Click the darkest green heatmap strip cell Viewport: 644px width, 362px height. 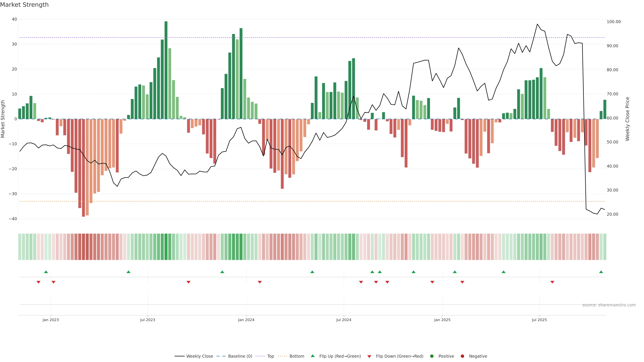(166, 247)
